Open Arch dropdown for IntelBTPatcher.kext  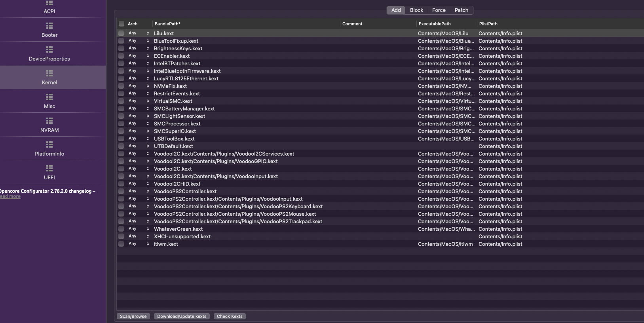click(139, 63)
